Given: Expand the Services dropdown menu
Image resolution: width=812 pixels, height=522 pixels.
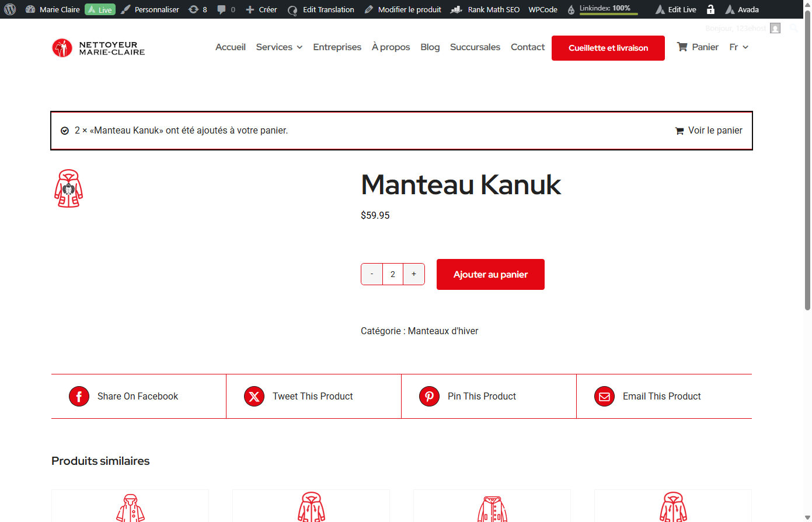Looking at the screenshot, I should tap(279, 47).
